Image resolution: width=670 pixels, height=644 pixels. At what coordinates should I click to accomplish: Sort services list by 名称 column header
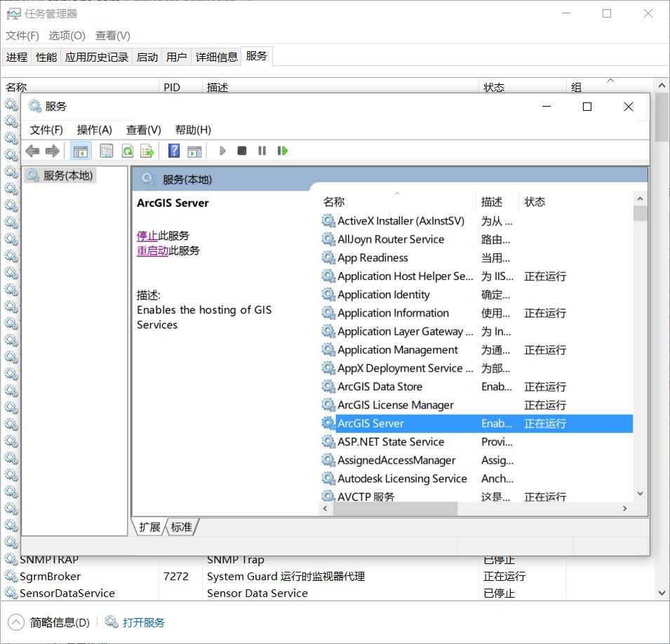(x=397, y=202)
